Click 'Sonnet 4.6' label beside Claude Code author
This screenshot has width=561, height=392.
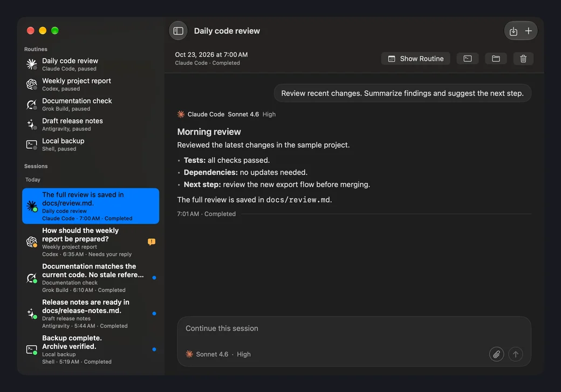click(x=243, y=114)
